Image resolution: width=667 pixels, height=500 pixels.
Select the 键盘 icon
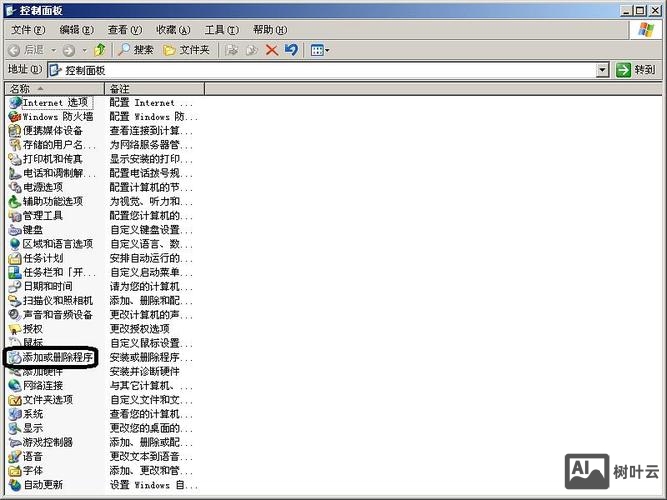pos(15,230)
